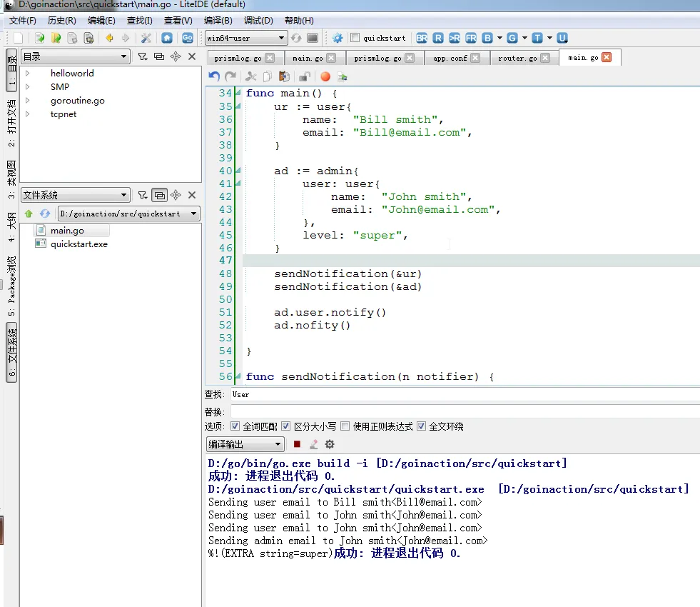This screenshot has height=607, width=700.
Task: Click the R run icon
Action: click(x=438, y=38)
